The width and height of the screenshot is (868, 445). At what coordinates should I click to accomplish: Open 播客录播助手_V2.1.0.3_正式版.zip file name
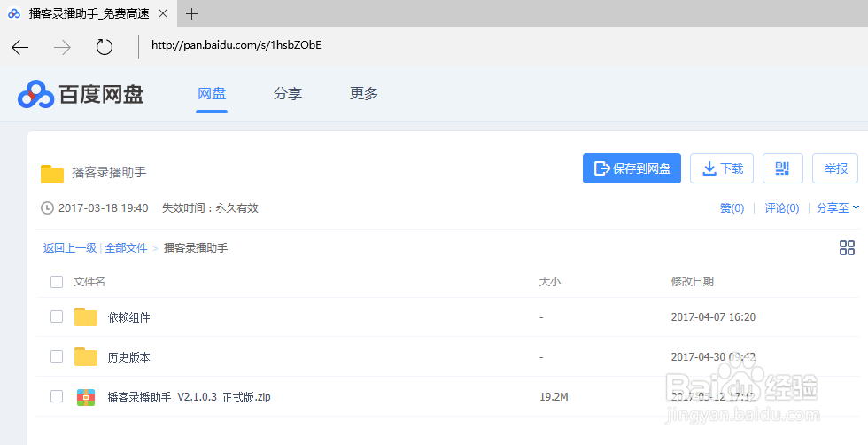189,397
